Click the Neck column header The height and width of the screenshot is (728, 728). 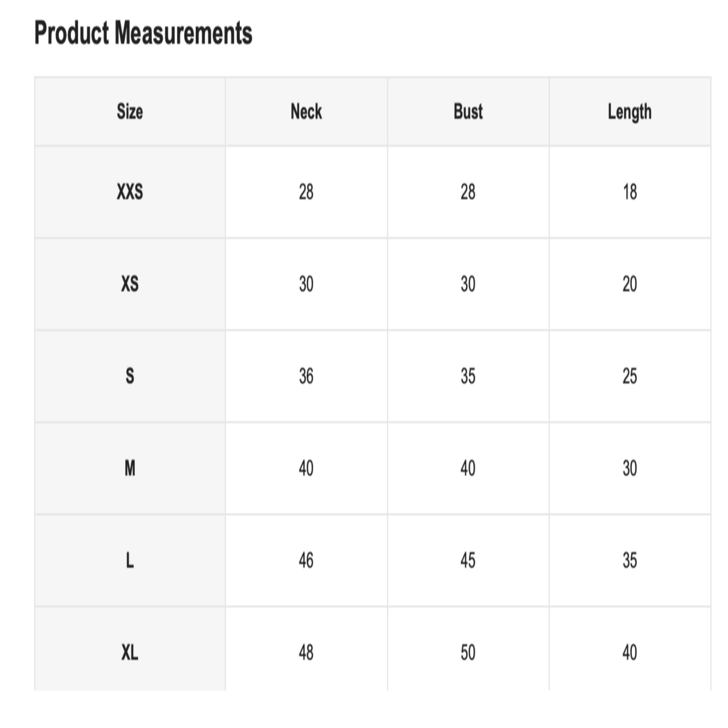[x=306, y=111]
